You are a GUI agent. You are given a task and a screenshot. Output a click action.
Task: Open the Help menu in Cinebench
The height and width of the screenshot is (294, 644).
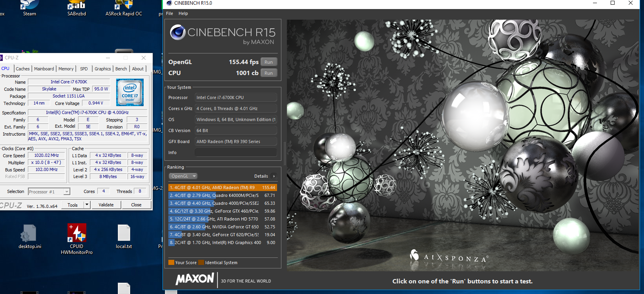183,13
